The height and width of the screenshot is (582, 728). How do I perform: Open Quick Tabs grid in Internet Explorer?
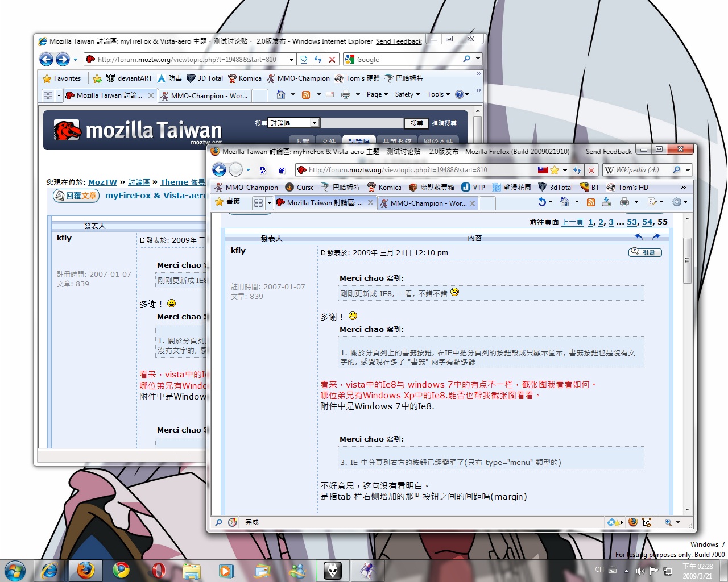pyautogui.click(x=48, y=95)
